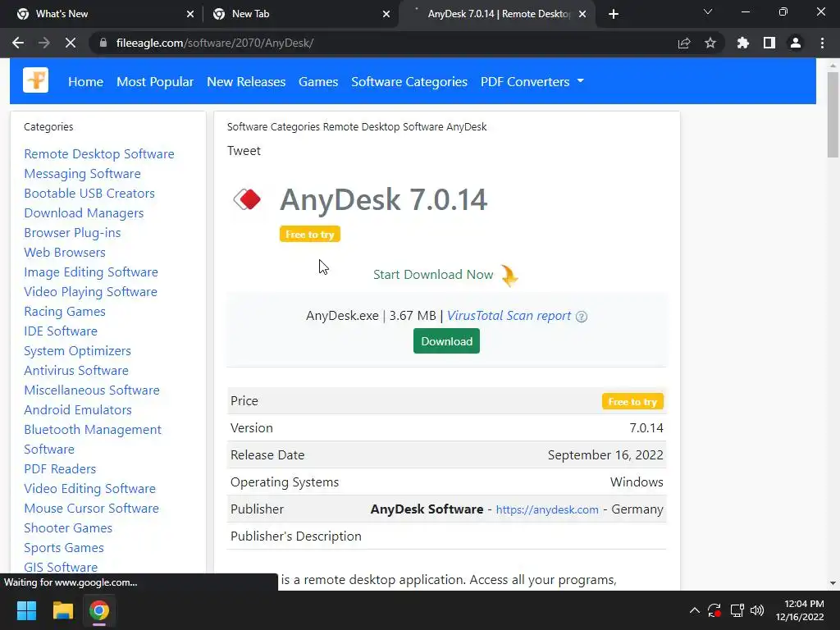Open PDF Readers category
The height and width of the screenshot is (630, 840).
tap(60, 468)
